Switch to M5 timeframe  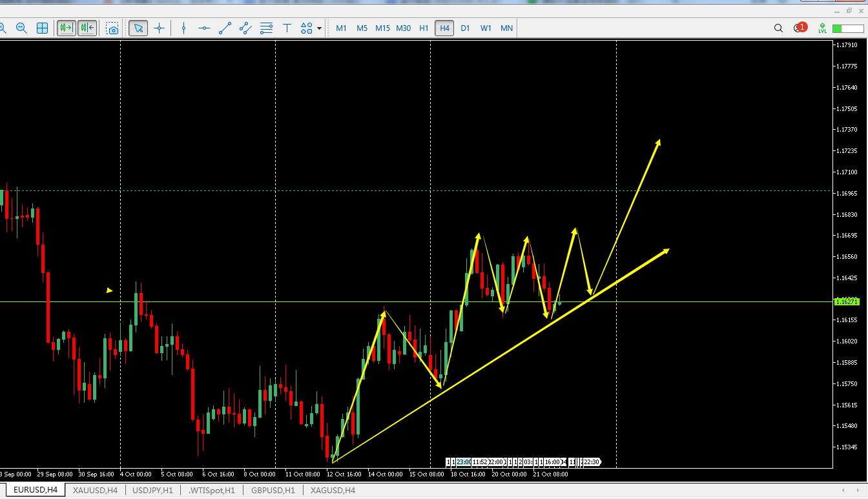(x=362, y=28)
